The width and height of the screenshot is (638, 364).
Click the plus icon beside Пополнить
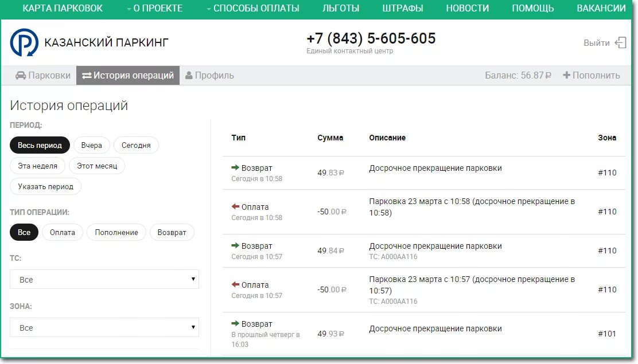point(566,75)
